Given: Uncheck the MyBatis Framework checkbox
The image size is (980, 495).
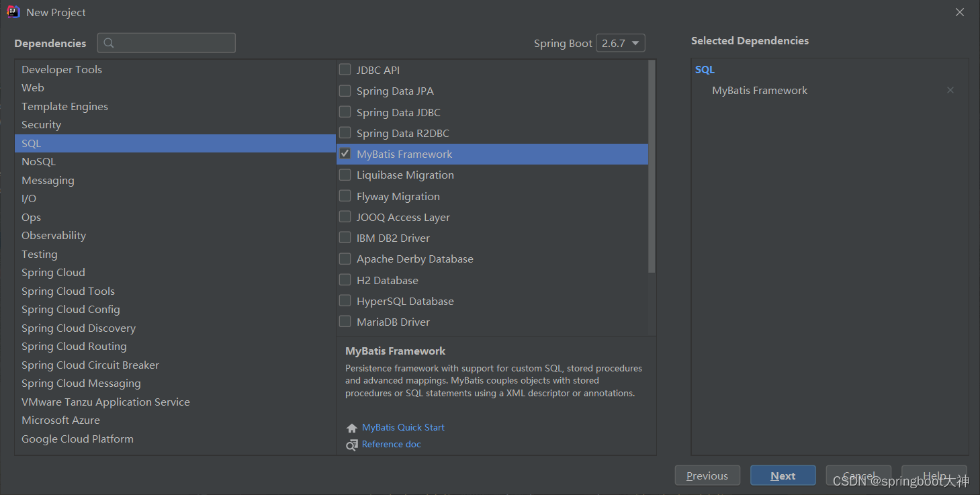Looking at the screenshot, I should click(x=345, y=153).
